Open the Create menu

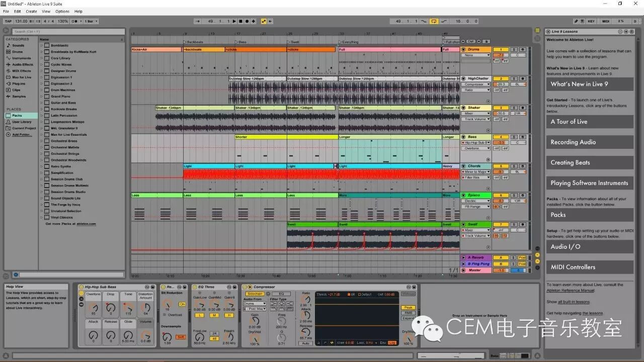point(31,11)
